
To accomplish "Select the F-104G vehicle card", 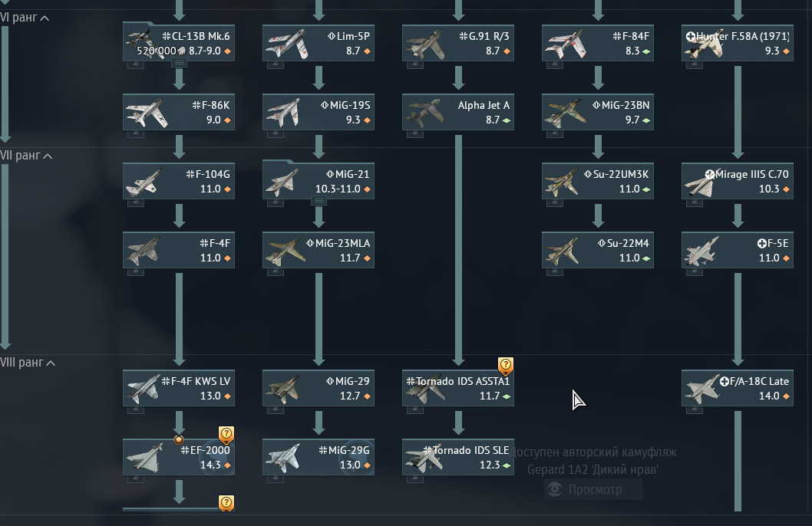I will coord(179,182).
